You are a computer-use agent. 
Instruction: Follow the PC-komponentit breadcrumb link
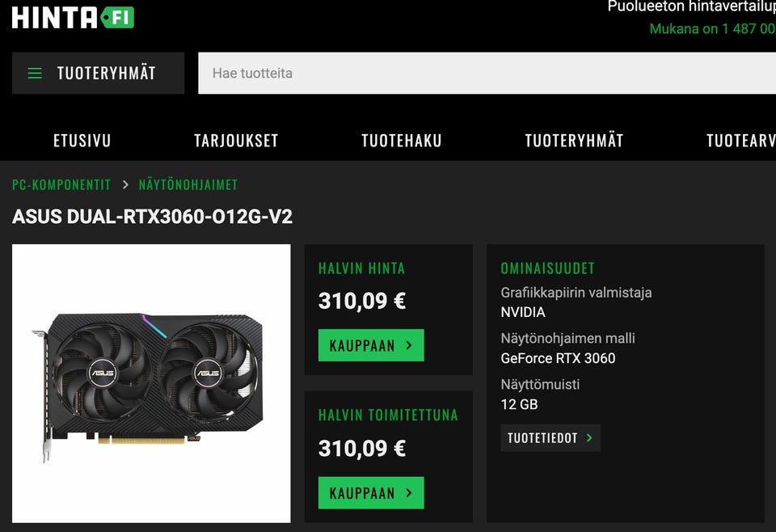[x=61, y=184]
